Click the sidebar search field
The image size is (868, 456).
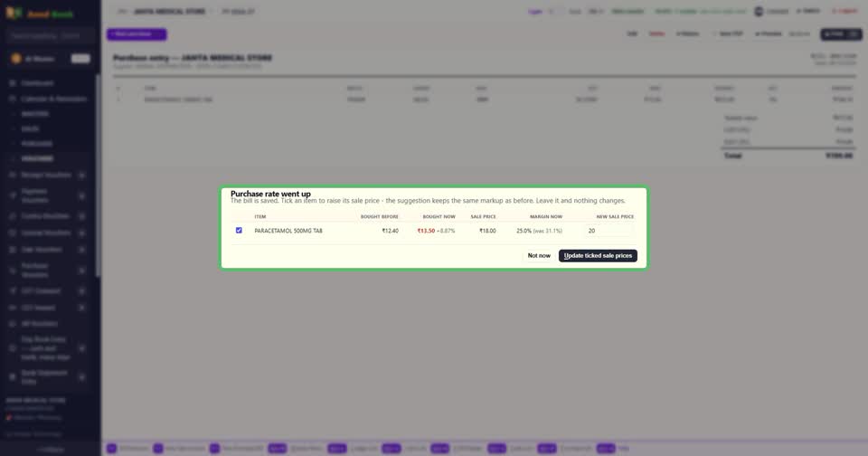pos(50,35)
